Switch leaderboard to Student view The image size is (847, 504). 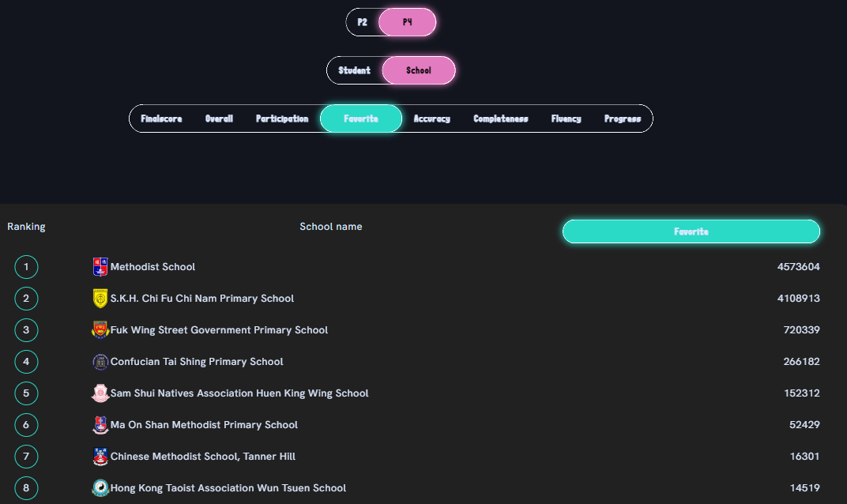[354, 70]
